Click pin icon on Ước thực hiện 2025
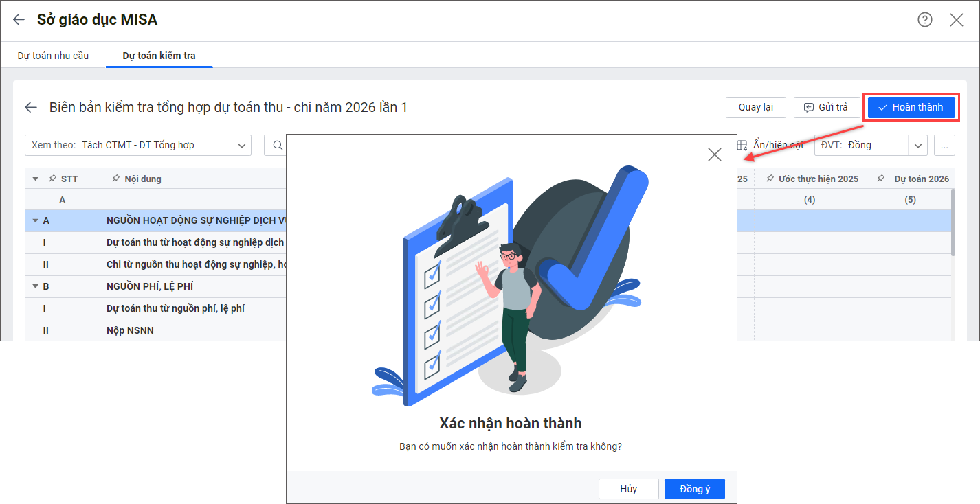The width and height of the screenshot is (980, 504). point(769,179)
